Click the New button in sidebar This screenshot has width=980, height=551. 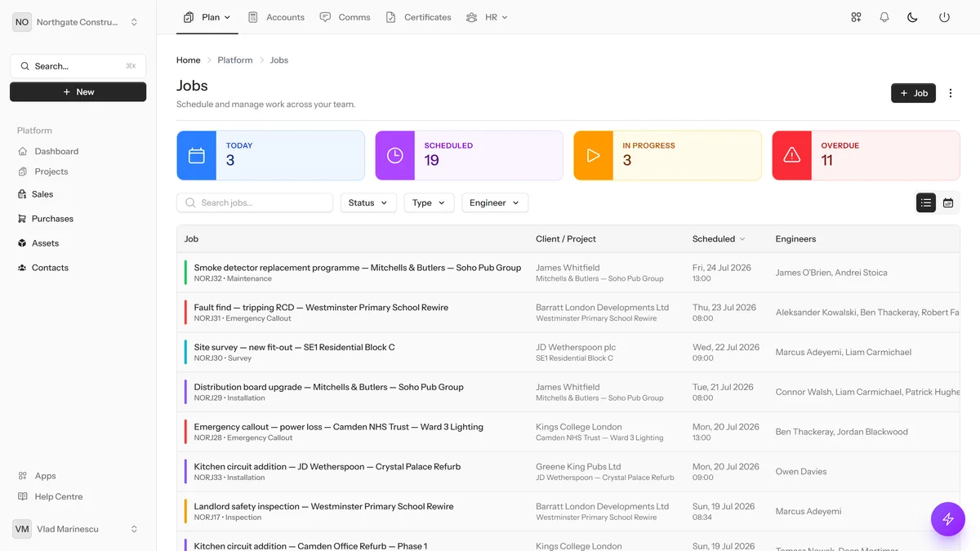78,92
